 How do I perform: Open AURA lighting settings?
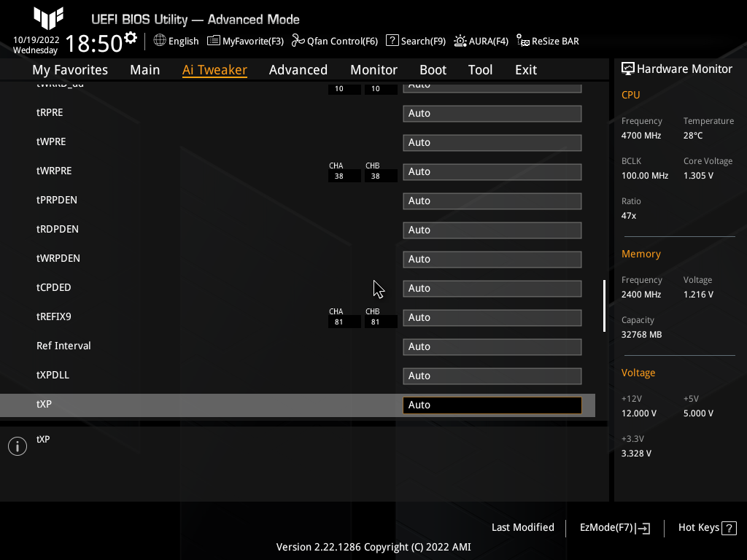(481, 41)
